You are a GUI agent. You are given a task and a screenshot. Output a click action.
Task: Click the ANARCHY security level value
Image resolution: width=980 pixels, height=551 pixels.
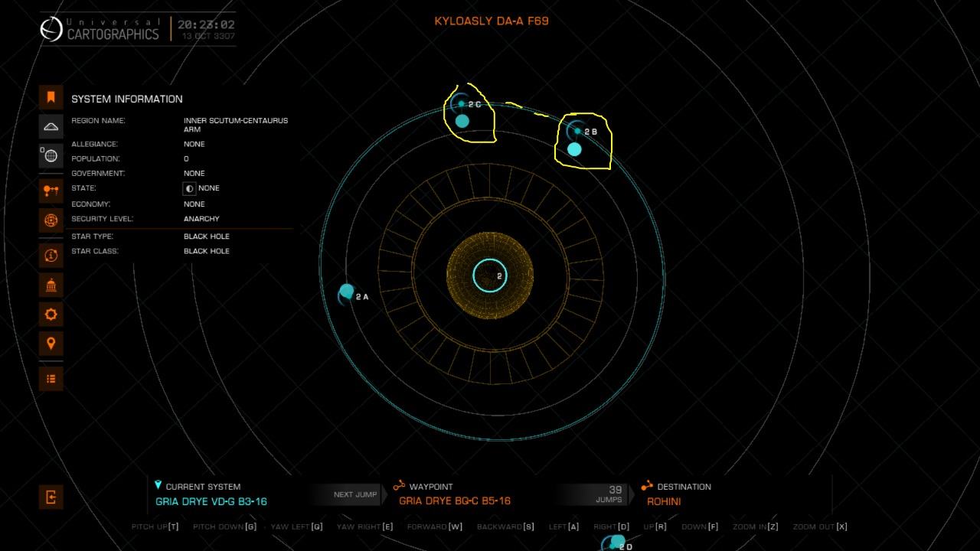(x=201, y=219)
